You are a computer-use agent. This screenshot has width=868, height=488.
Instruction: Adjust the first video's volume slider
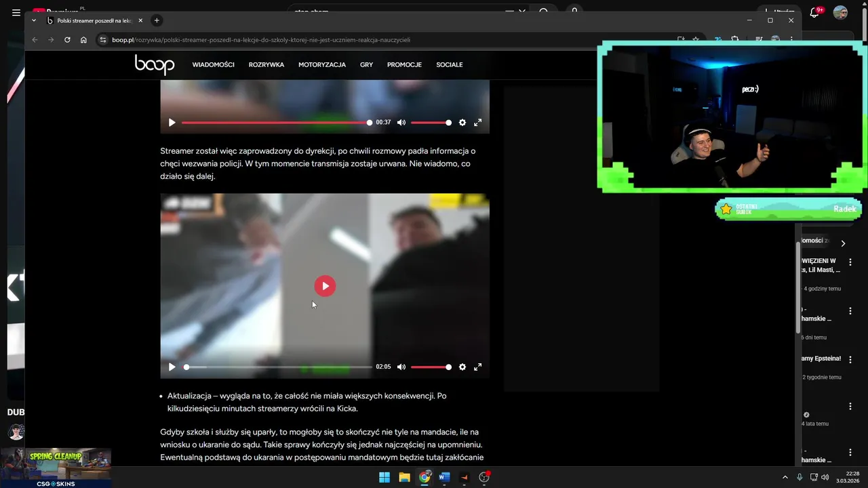(431, 123)
